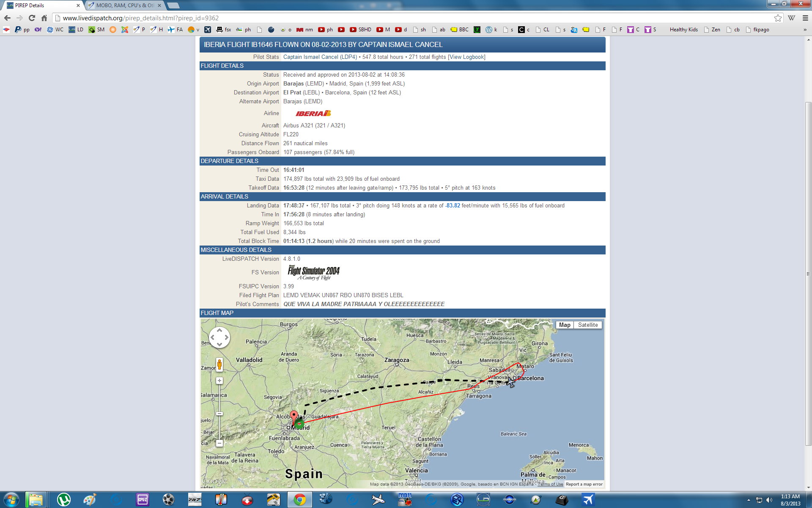Screen dimensions: 812x508
Task: Open the PayPal 'pp' bookmark
Action: pyautogui.click(x=22, y=30)
